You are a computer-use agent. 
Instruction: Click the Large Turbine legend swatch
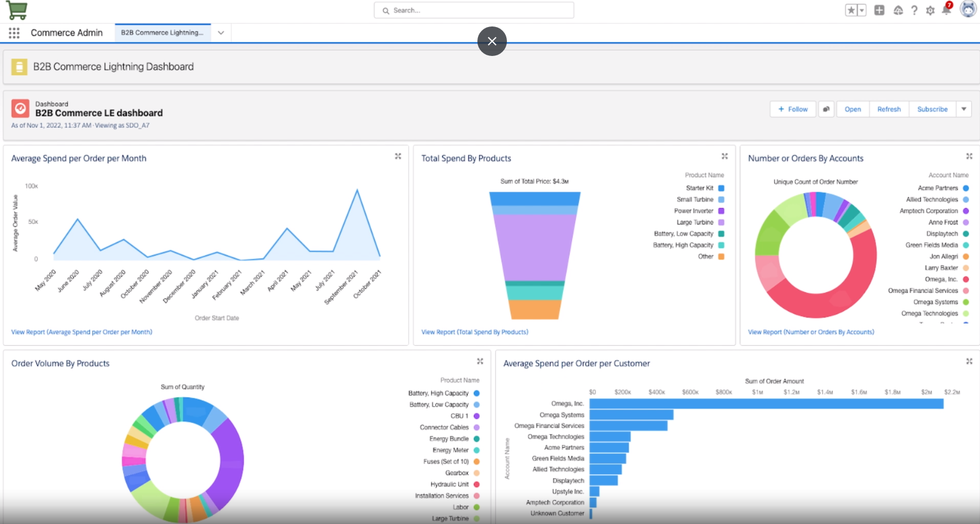(x=721, y=222)
